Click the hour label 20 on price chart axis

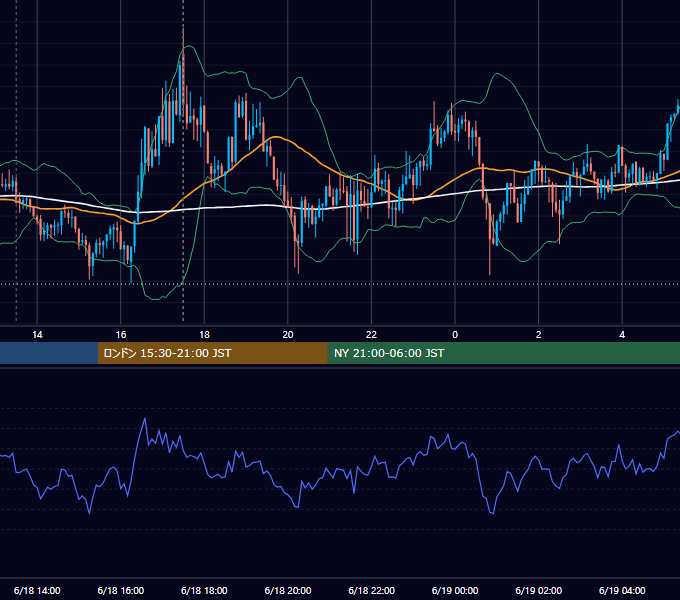tap(288, 335)
